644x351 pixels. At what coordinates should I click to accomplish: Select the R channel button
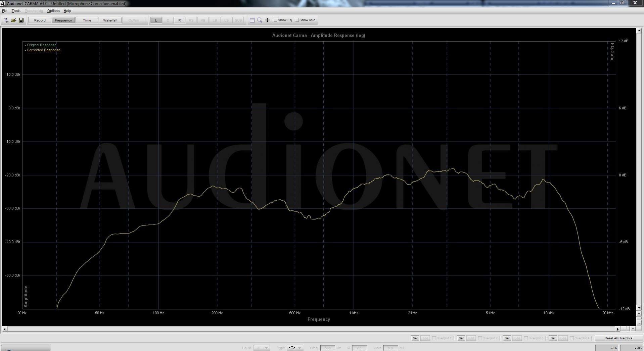click(x=179, y=20)
